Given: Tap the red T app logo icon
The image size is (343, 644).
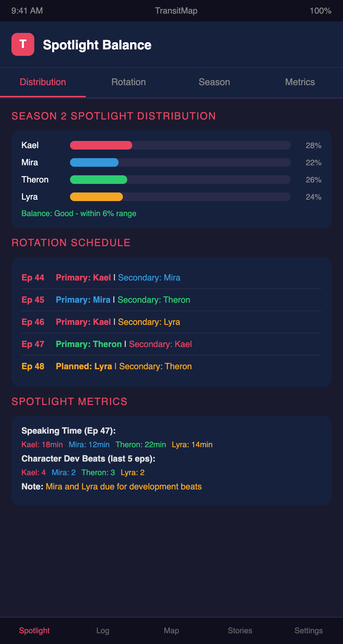Looking at the screenshot, I should click(23, 44).
